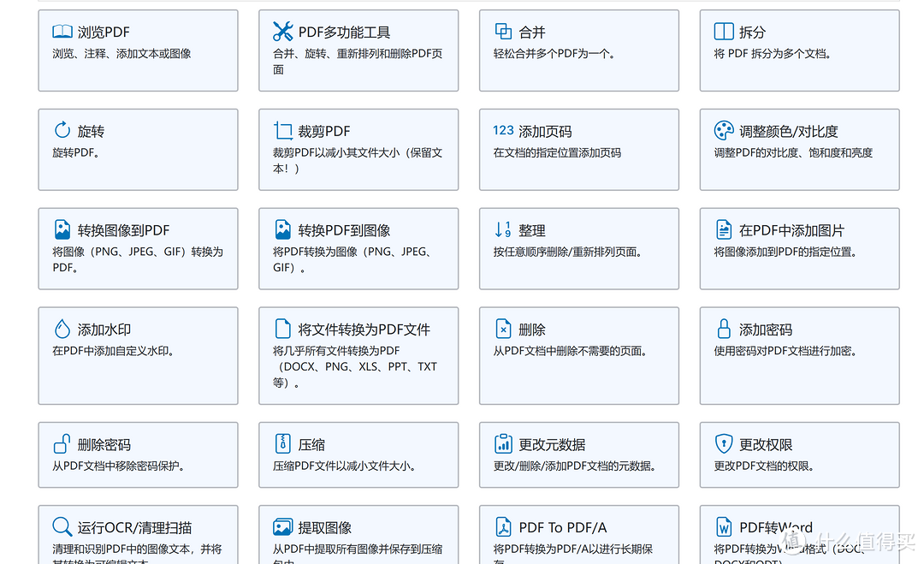Click the 在PDF中添加图片 title text
The width and height of the screenshot is (924, 564).
pos(791,230)
